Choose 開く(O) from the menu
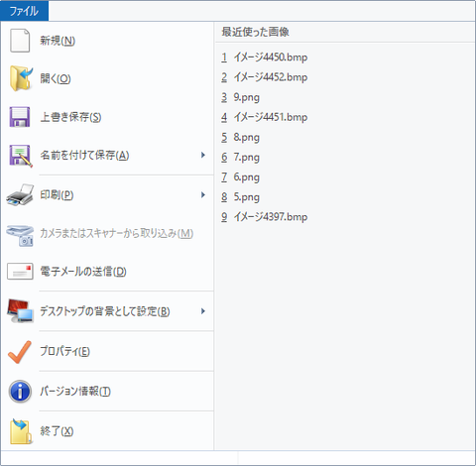 click(107, 78)
